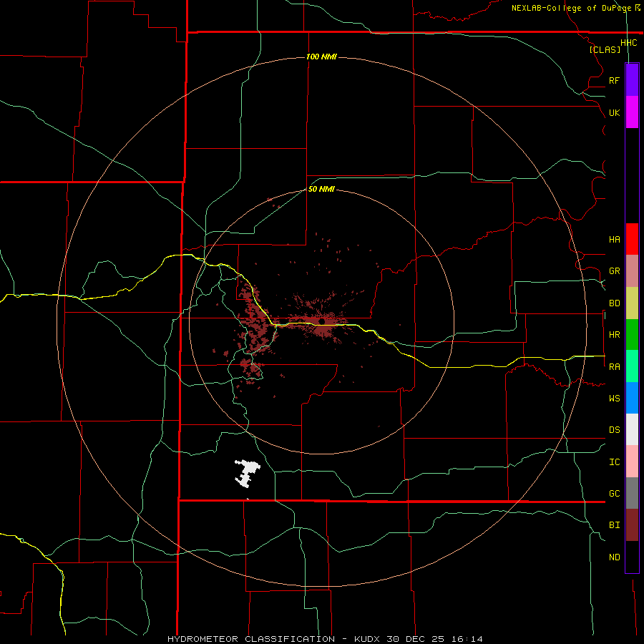Click the ND black legend block
644x644 pixels.
(632, 557)
